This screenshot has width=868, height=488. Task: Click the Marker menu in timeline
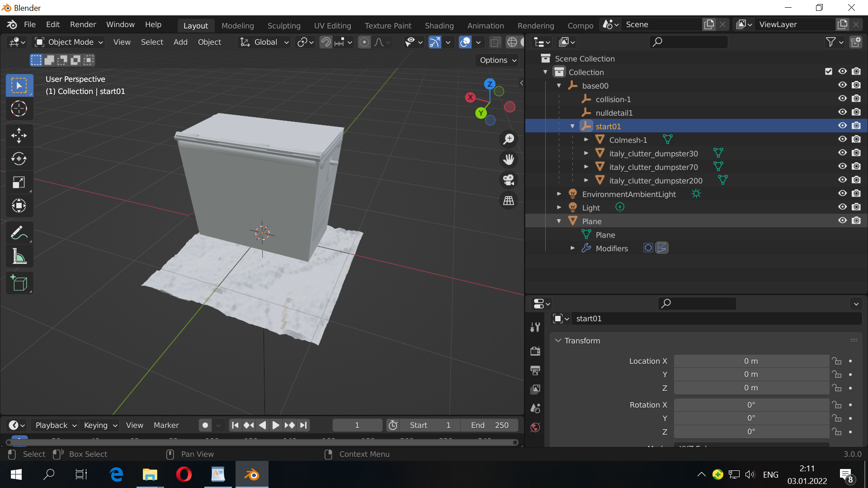point(166,425)
